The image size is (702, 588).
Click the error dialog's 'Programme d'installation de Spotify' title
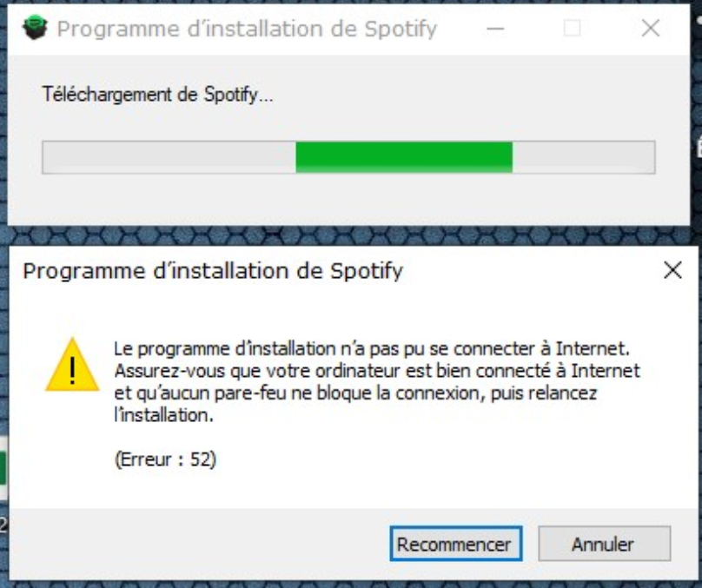(x=213, y=271)
